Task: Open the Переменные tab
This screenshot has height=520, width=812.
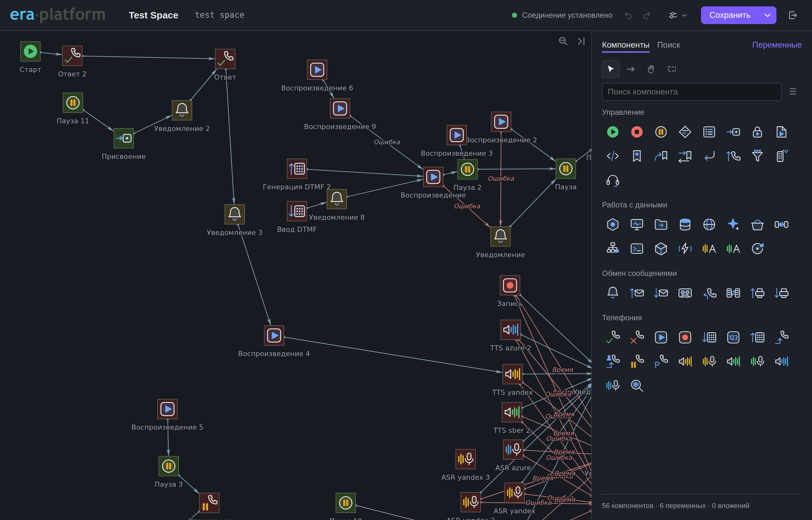Action: pyautogui.click(x=776, y=45)
